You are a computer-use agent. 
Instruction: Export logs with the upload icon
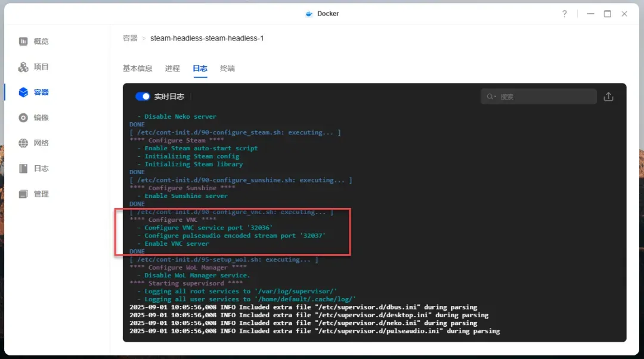tap(608, 97)
